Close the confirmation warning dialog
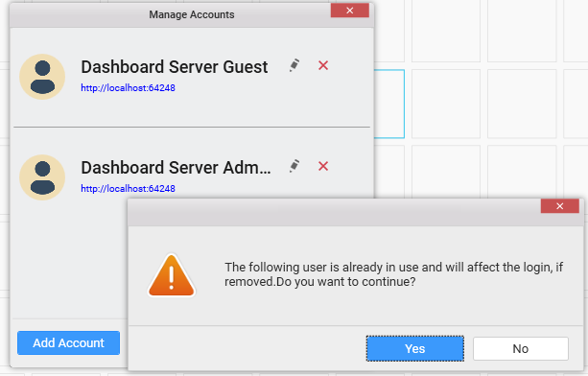The height and width of the screenshot is (376, 588). click(559, 206)
